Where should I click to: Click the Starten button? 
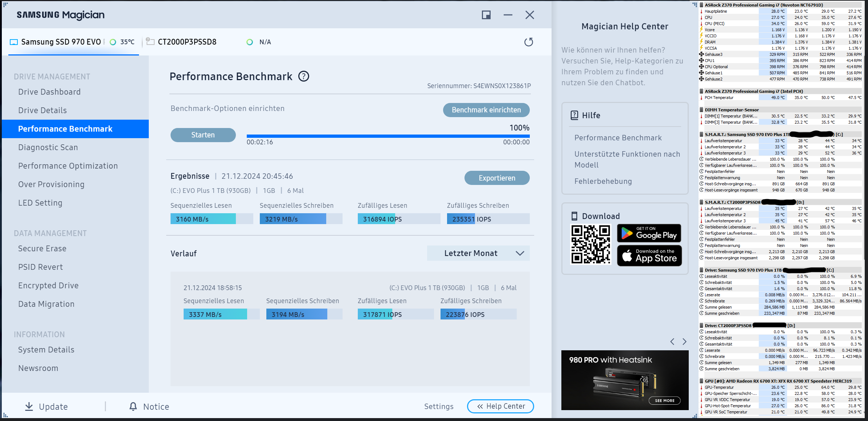click(203, 135)
